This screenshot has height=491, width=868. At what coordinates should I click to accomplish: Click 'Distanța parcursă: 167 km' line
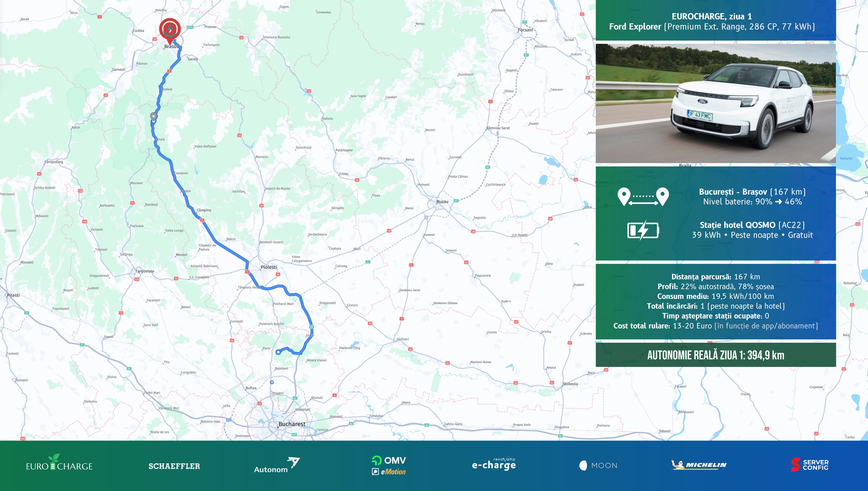(716, 277)
